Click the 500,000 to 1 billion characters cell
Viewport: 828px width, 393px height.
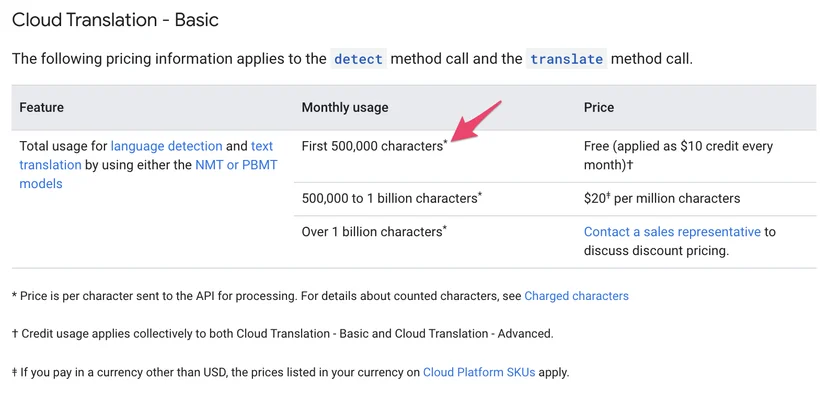coord(392,199)
